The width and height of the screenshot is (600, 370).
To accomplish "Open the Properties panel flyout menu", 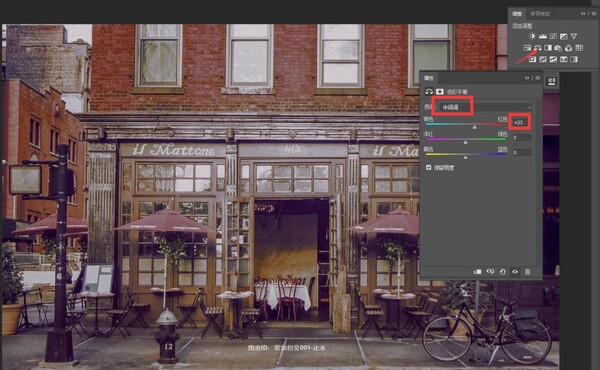I will coord(537,78).
